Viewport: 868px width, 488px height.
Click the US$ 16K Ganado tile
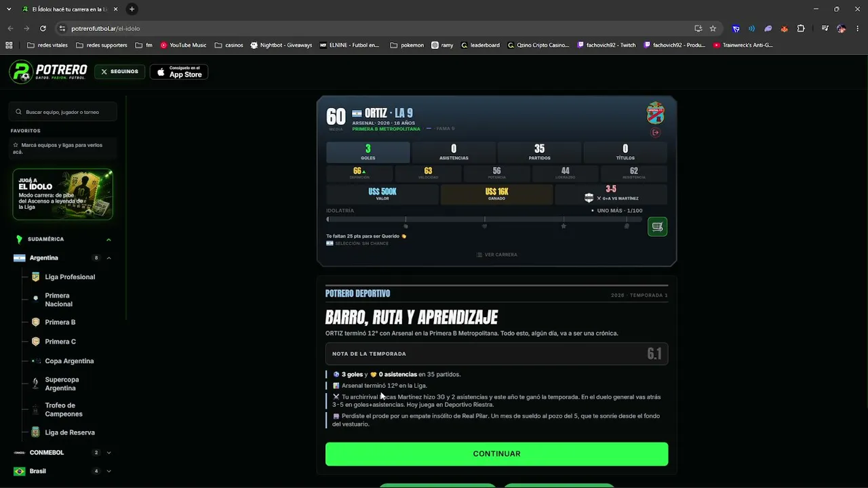496,195
